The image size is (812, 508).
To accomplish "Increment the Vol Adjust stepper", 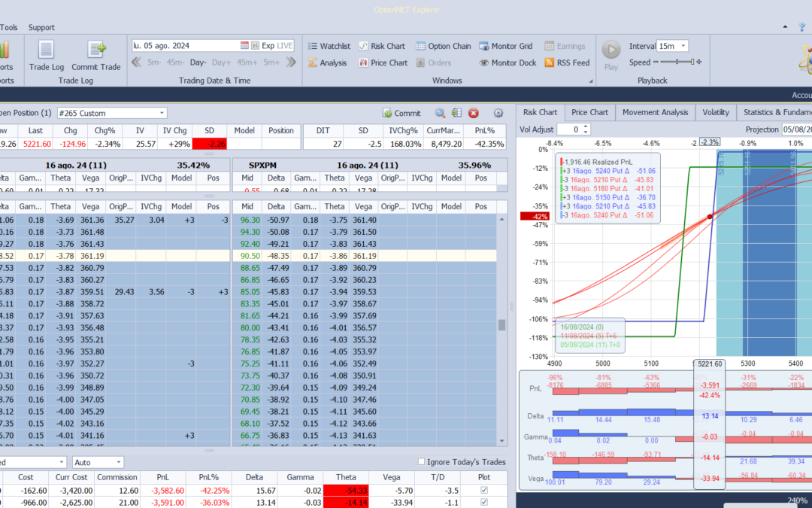I will pyautogui.click(x=586, y=126).
